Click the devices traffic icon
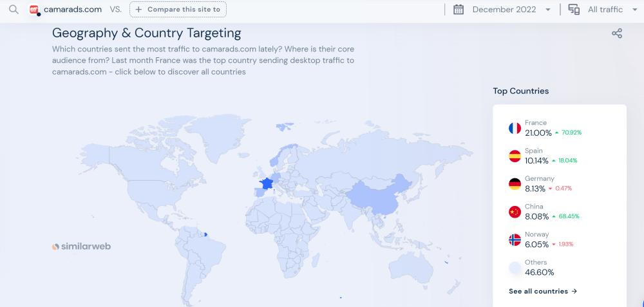The image size is (644, 307). click(x=574, y=10)
